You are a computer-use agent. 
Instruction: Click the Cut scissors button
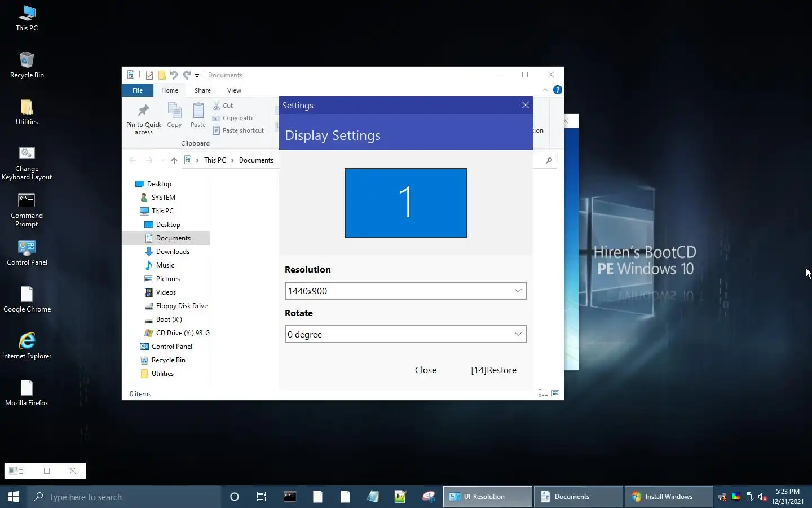pos(223,106)
